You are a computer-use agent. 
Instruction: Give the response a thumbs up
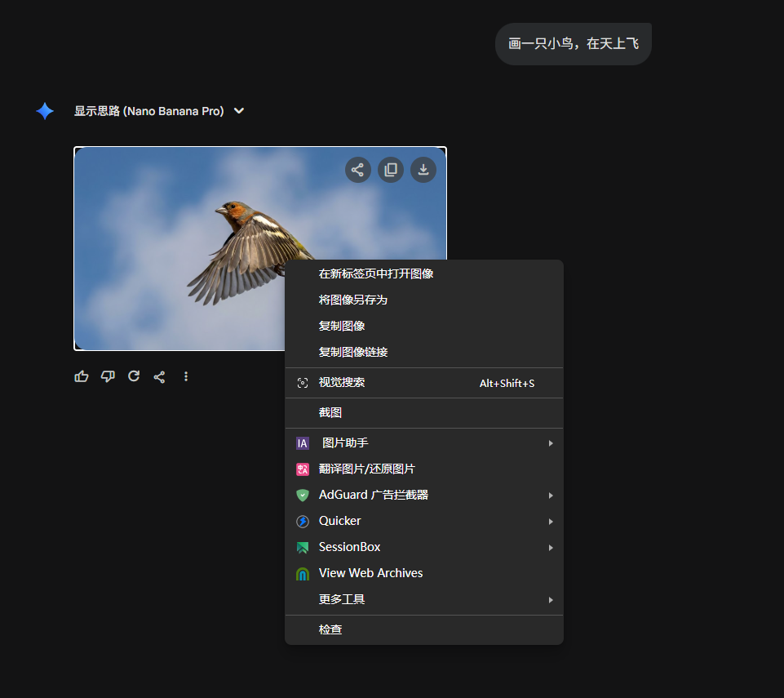(82, 376)
